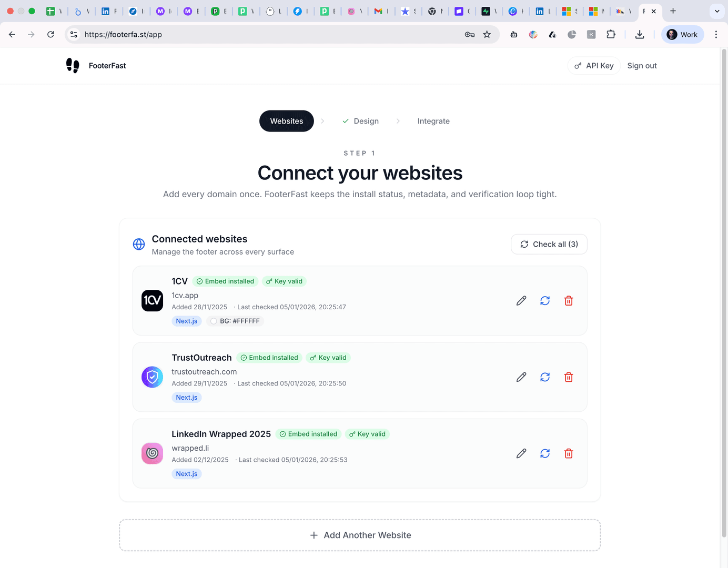728x568 pixels.
Task: Recheck the TrustOutreach embed status
Action: [x=545, y=377]
